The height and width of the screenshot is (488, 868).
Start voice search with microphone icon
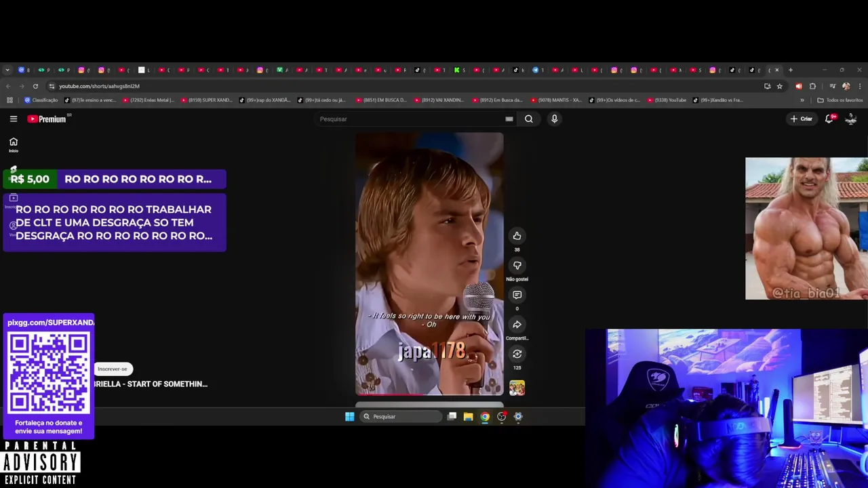554,119
